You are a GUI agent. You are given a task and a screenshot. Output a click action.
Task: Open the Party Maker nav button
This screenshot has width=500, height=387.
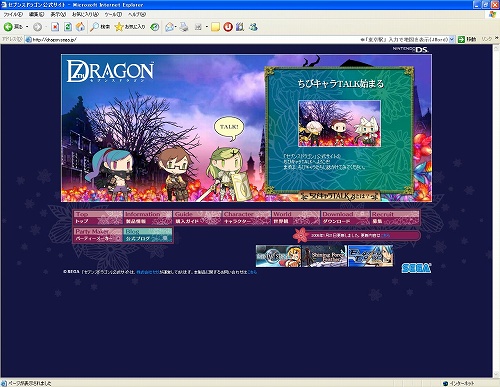pyautogui.click(x=98, y=235)
